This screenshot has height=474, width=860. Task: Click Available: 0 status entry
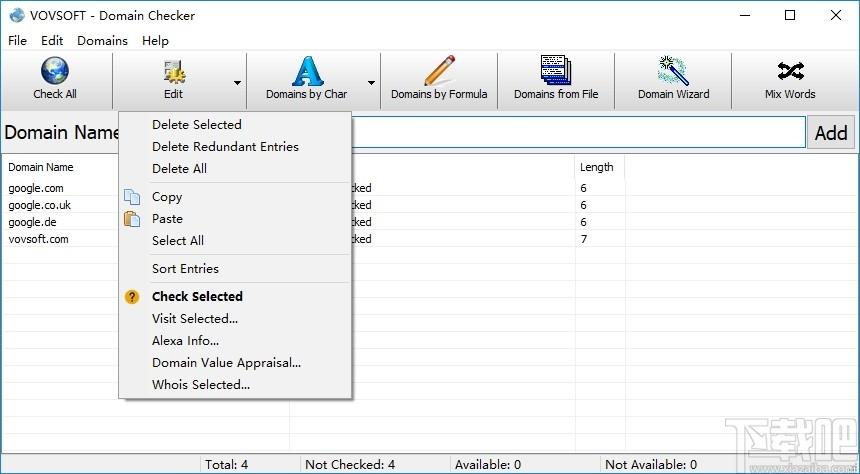point(488,465)
